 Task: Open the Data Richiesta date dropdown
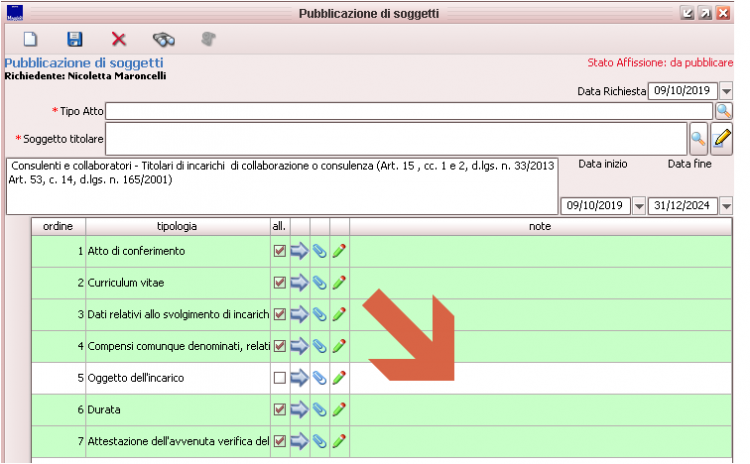coord(727,91)
